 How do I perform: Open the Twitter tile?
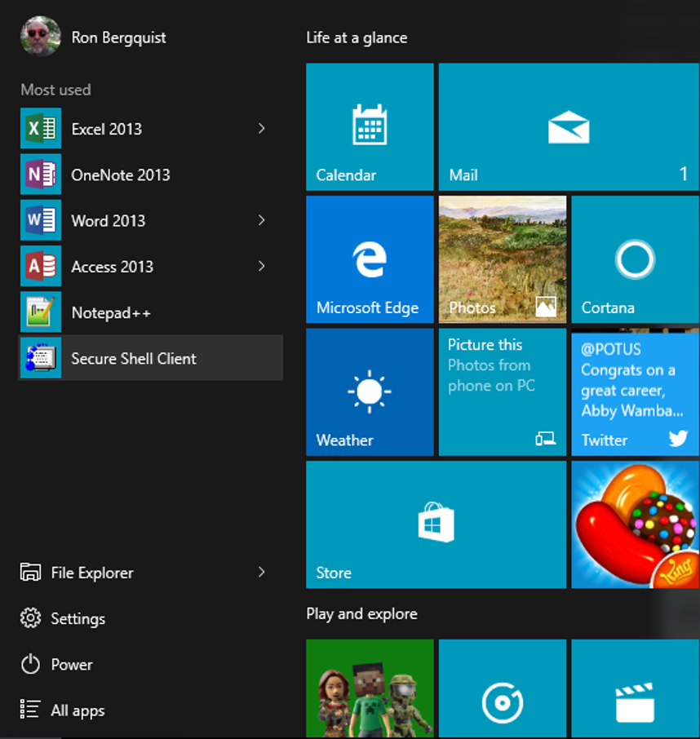(x=635, y=392)
